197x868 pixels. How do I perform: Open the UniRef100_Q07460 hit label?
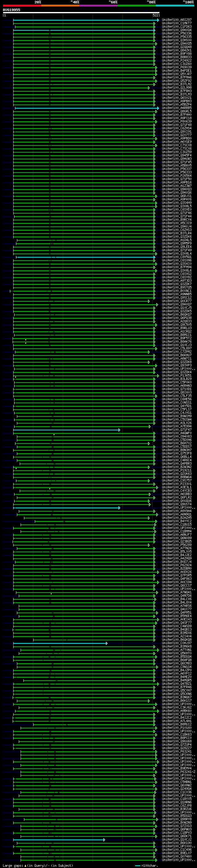pos(176,856)
